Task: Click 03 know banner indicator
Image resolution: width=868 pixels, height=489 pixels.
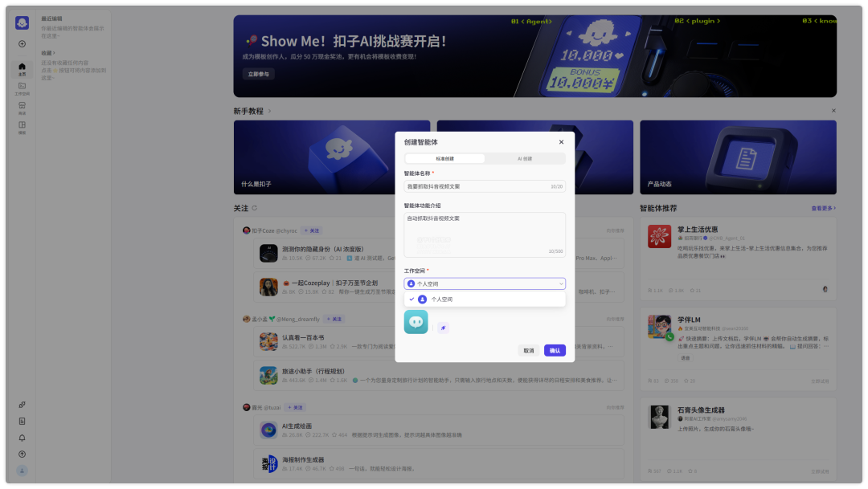Action: (x=819, y=21)
